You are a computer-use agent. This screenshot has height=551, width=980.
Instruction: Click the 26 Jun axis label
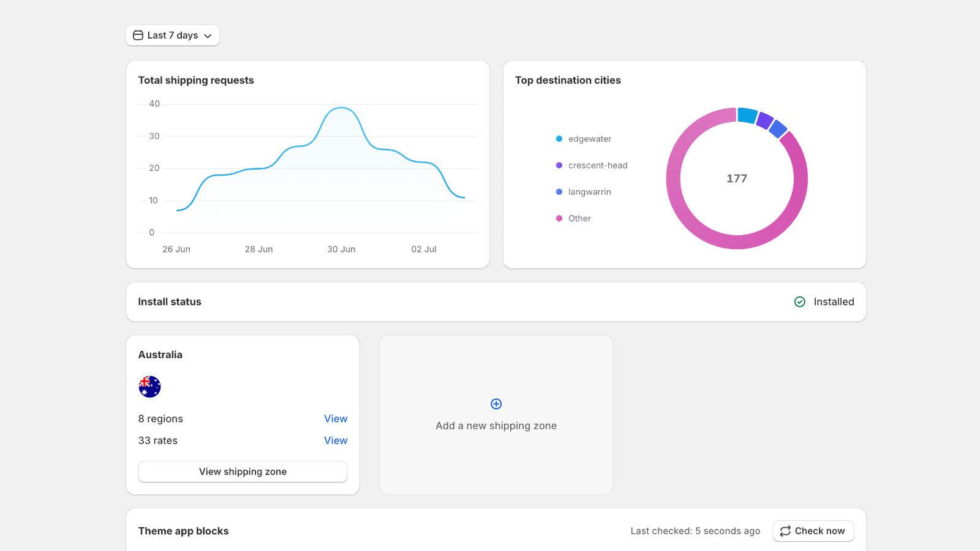click(176, 249)
